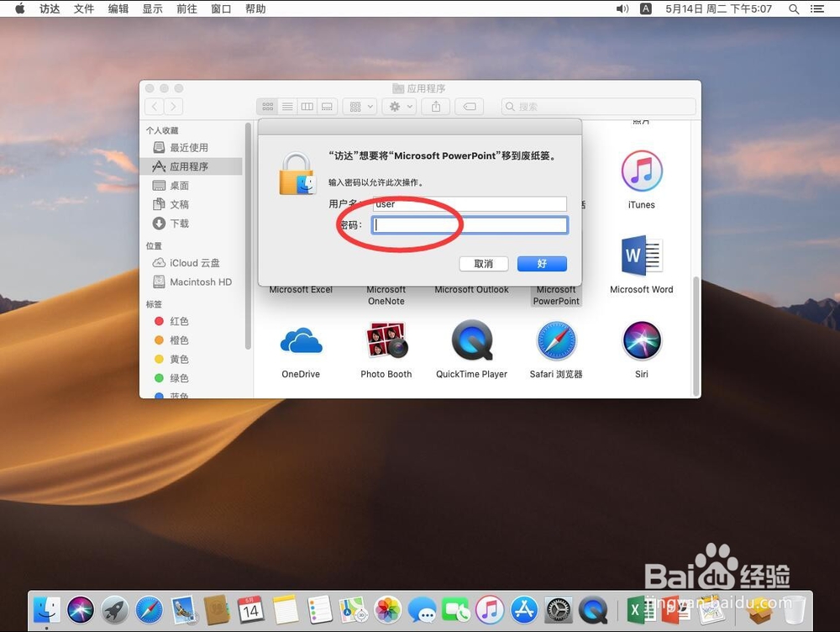Screen dimensions: 840x632
Task: Open iTunes in the Applications window
Action: 641,171
